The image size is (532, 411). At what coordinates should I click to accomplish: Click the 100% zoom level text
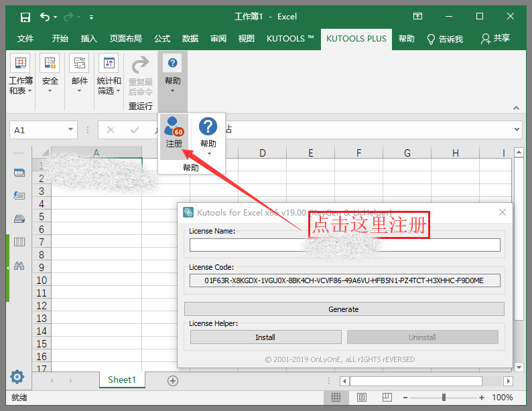[503, 398]
